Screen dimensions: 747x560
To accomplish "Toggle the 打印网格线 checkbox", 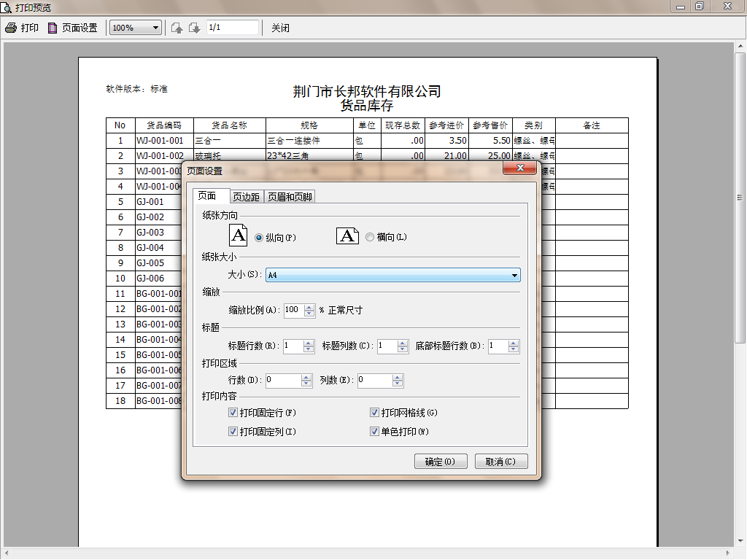I will (x=374, y=413).
